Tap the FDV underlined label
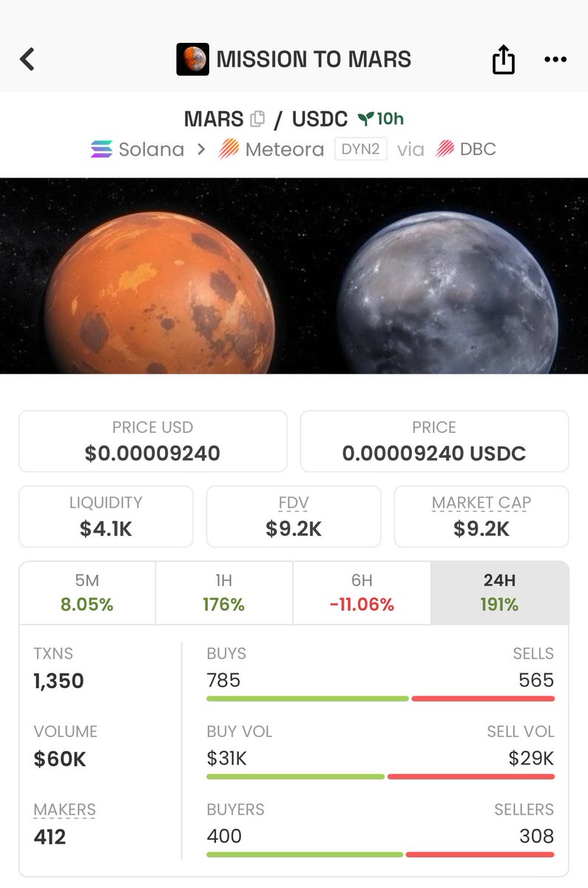Viewport: 588px width, 888px height. [294, 504]
